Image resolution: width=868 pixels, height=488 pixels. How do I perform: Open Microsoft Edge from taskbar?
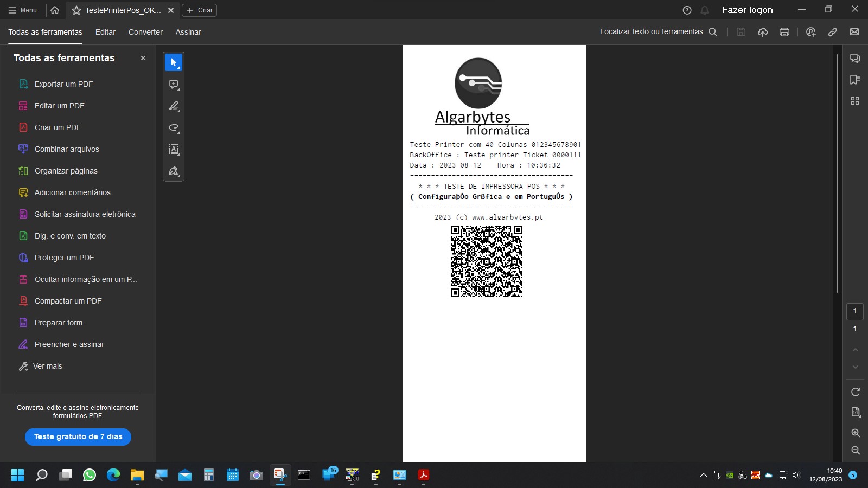point(113,475)
